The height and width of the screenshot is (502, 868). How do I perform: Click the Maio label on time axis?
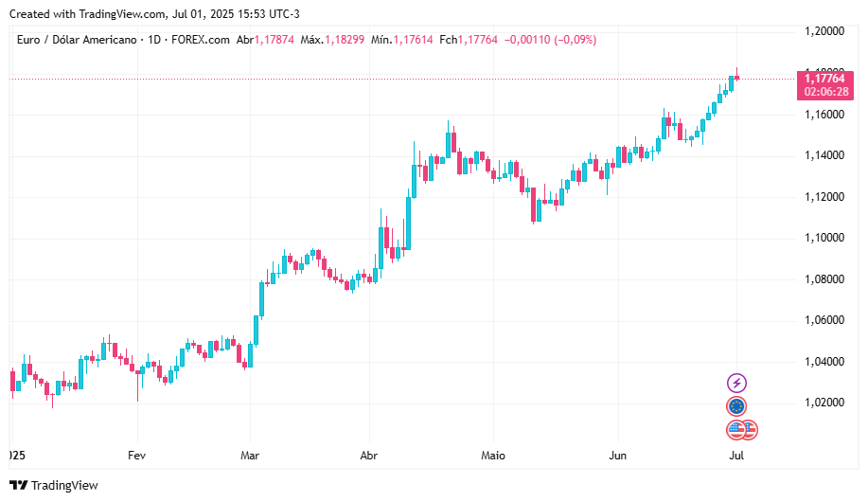click(x=495, y=456)
